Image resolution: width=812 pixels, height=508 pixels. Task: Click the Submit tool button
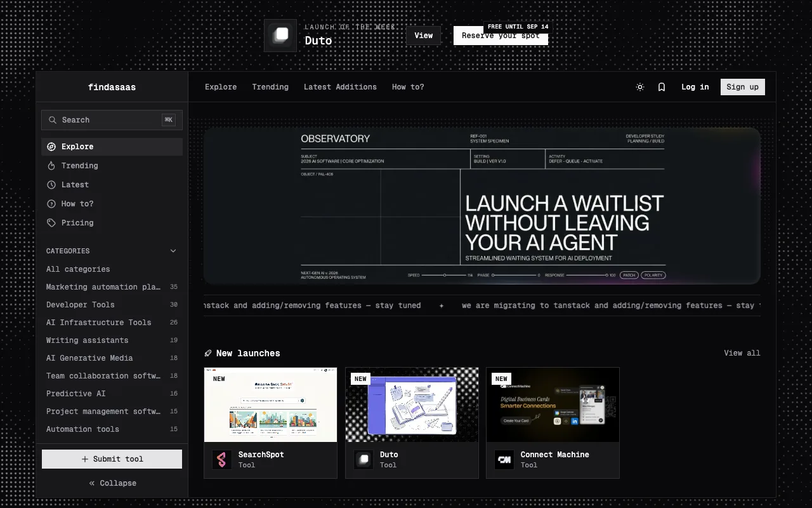point(112,459)
